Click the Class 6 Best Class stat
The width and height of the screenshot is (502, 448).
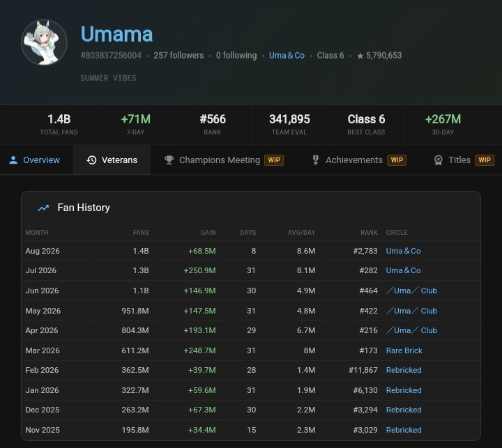click(x=366, y=125)
